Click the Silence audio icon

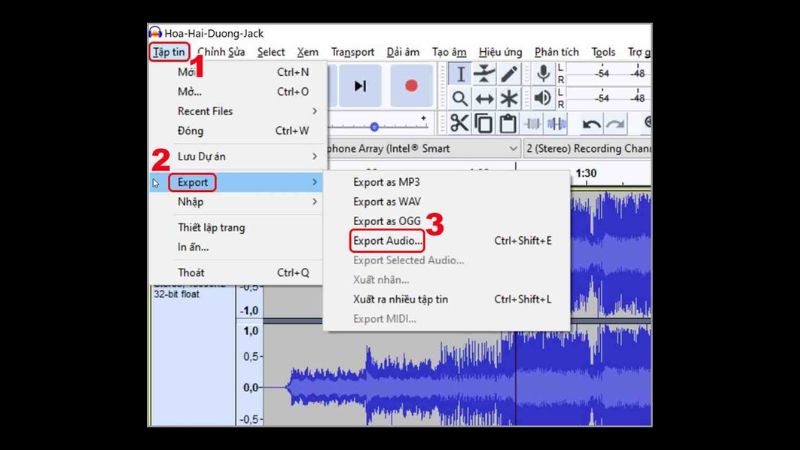click(556, 123)
